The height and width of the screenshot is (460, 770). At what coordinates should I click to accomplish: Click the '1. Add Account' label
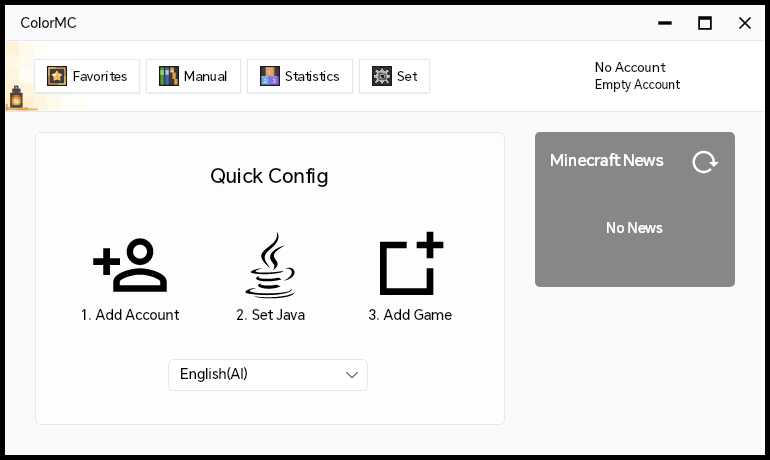(x=130, y=315)
